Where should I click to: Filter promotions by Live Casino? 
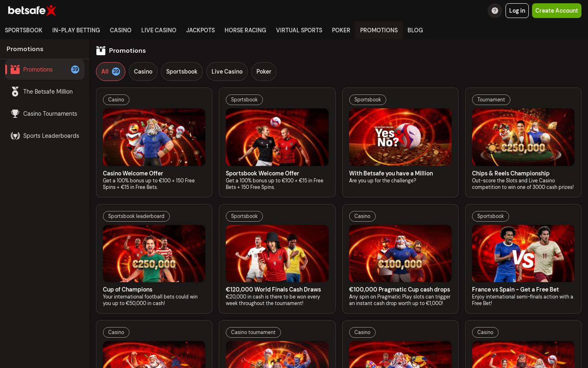227,72
